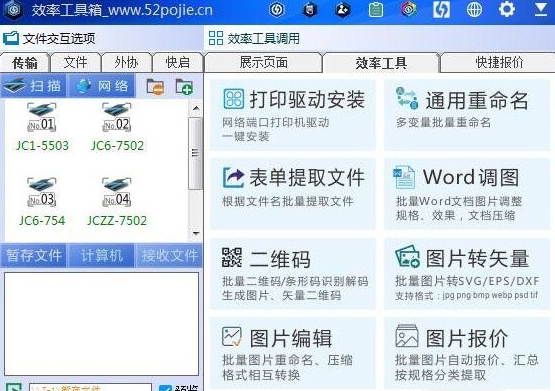Open settings via the gear icon
Viewport: 555px width, 391px height.
(x=507, y=9)
